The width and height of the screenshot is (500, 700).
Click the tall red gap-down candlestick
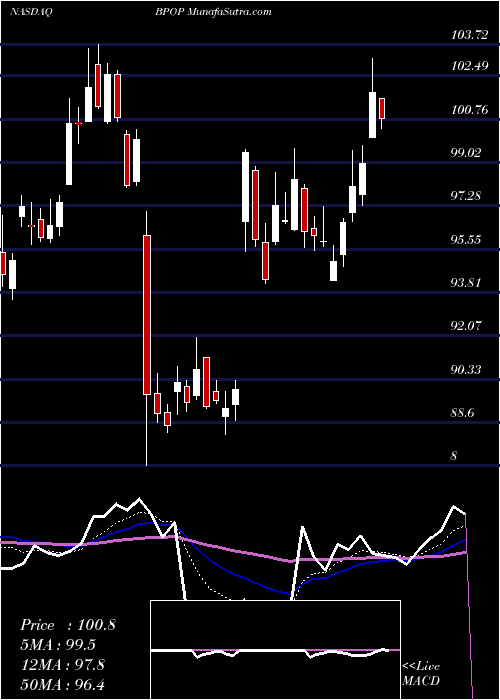click(146, 315)
